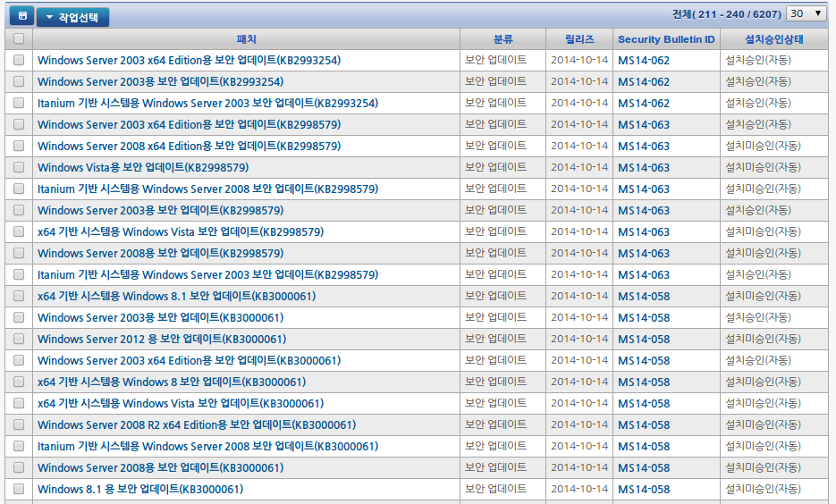The width and height of the screenshot is (836, 504).
Task: Click the Security Bulletin ID column header
Action: tap(666, 39)
